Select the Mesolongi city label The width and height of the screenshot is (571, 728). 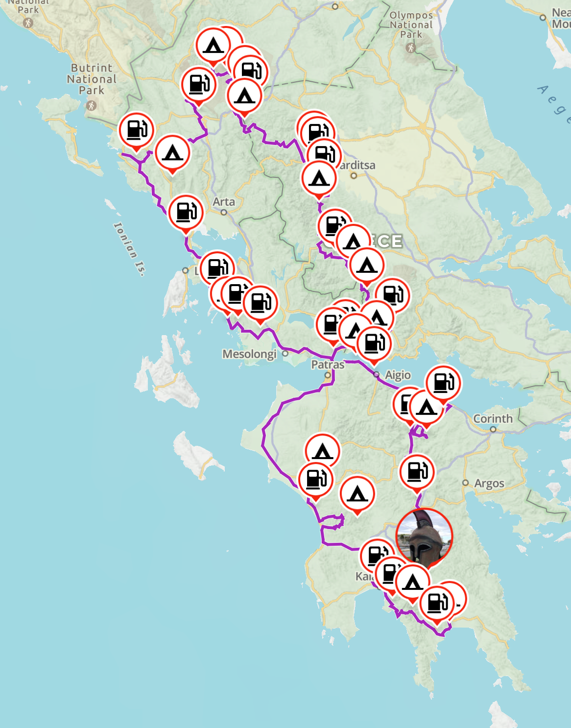[249, 354]
